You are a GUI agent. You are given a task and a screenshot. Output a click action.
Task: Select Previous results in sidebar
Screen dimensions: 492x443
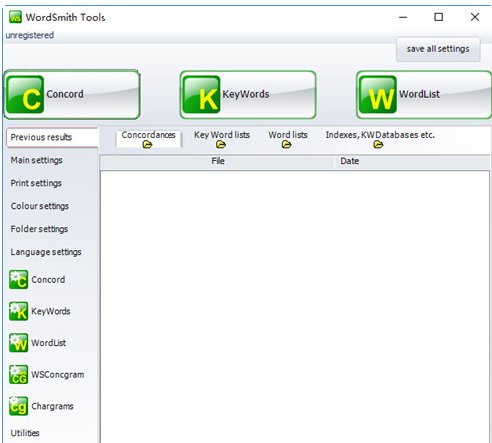point(52,137)
